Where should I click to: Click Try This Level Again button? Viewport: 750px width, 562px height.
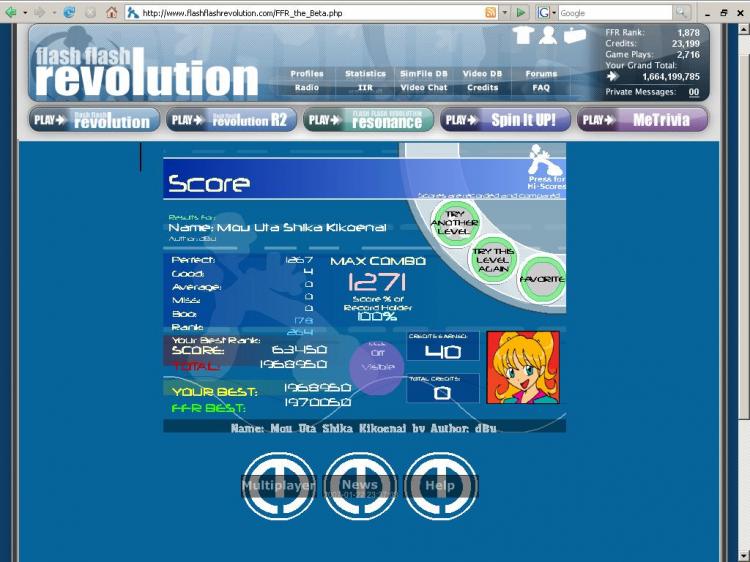click(493, 260)
